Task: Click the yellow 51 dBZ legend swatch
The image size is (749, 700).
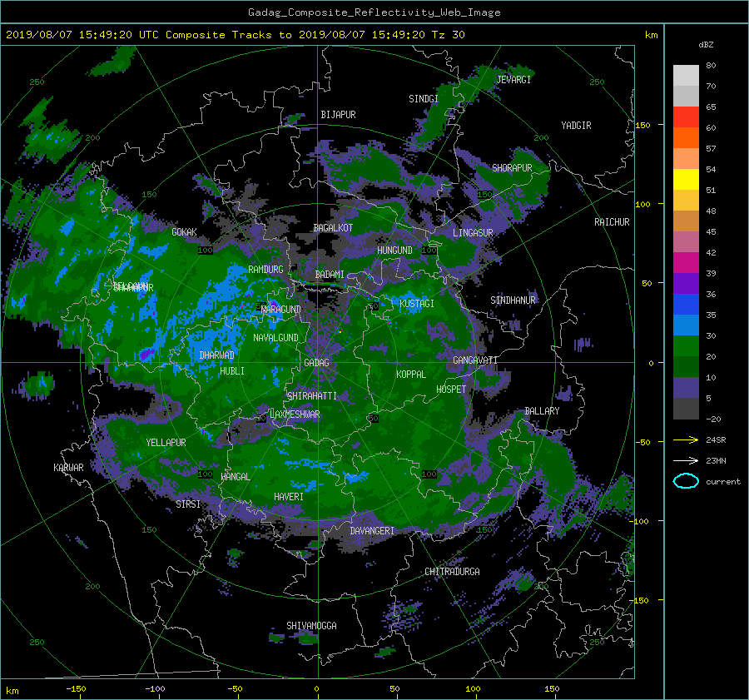Action: click(686, 180)
